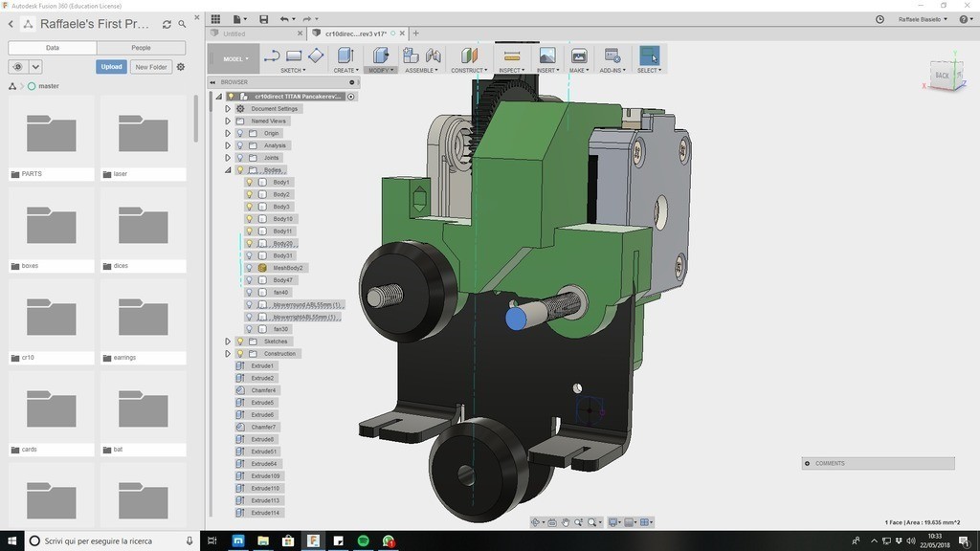Click the Select tool icon

click(650, 55)
